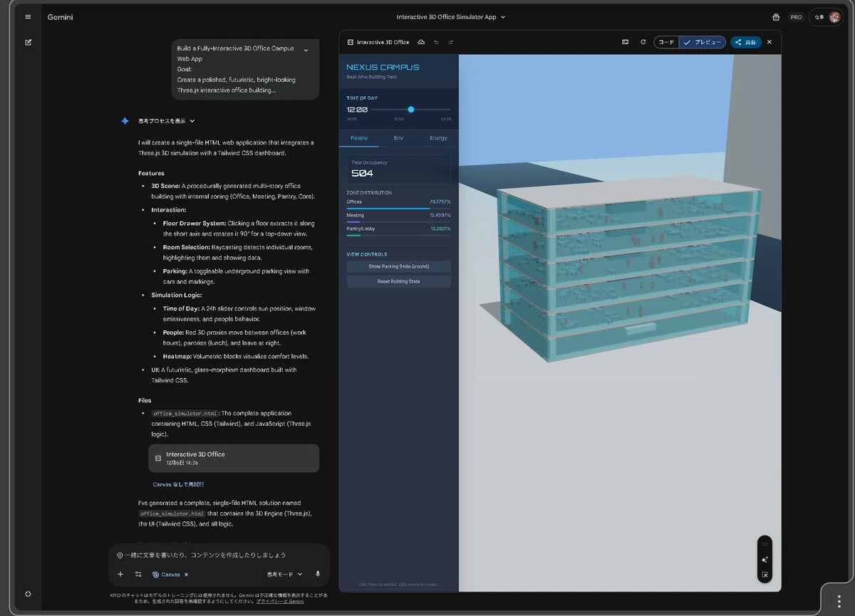This screenshot has height=616, width=855.
Task: Switch to the Energy tab
Action: pyautogui.click(x=439, y=138)
